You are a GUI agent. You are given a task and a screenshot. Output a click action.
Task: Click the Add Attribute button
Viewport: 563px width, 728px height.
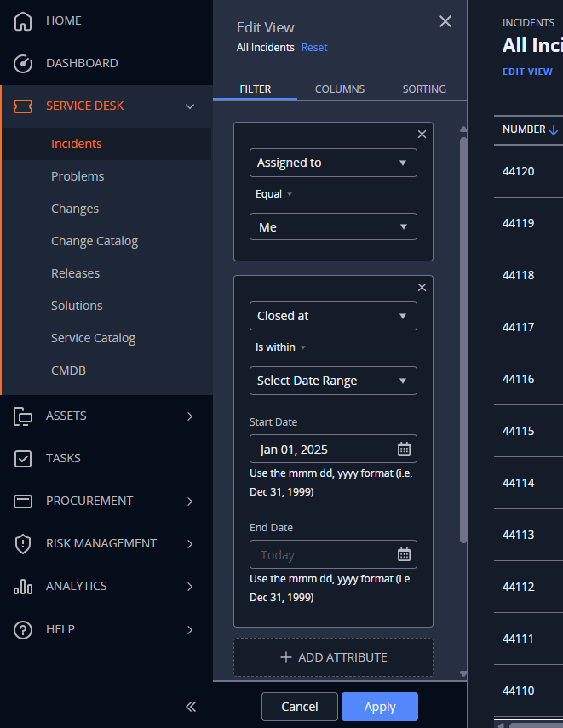[x=333, y=657]
